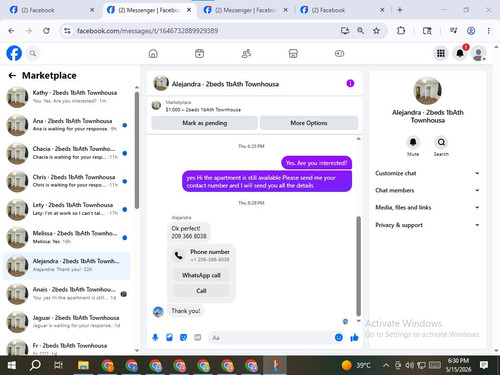
Task: Click the "Thank you!" message bubble
Action: click(186, 311)
